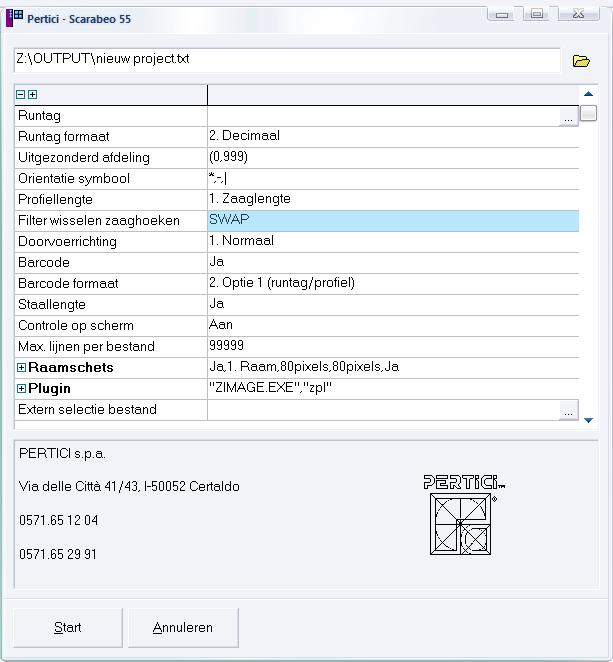Click the Barcode value 'Ja'
Image resolution: width=613 pixels, height=662 pixels.
[217, 262]
